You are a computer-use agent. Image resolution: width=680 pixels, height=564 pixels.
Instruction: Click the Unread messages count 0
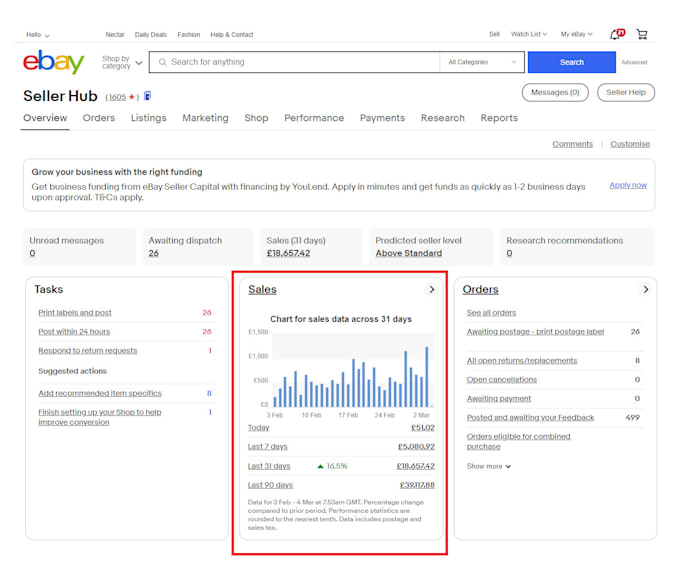(x=33, y=253)
